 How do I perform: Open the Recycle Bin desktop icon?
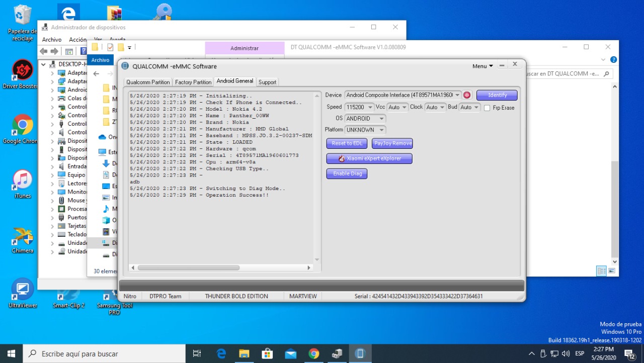[x=23, y=23]
